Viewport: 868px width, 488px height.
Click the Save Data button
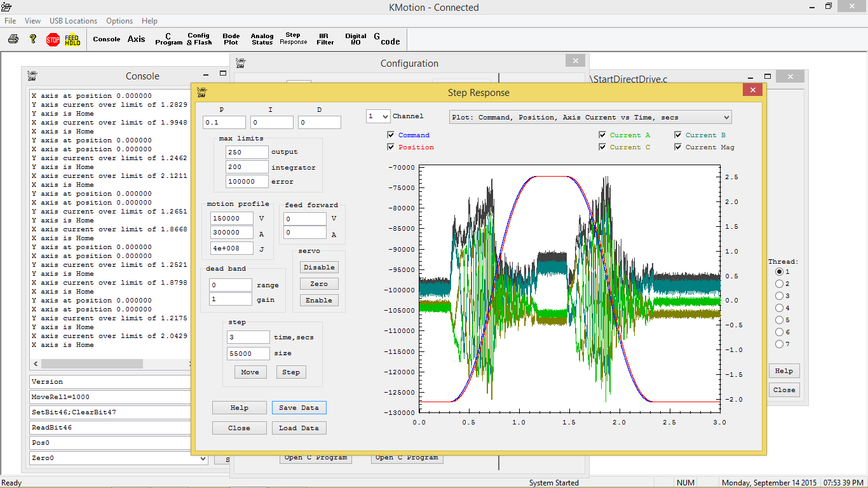[299, 408]
